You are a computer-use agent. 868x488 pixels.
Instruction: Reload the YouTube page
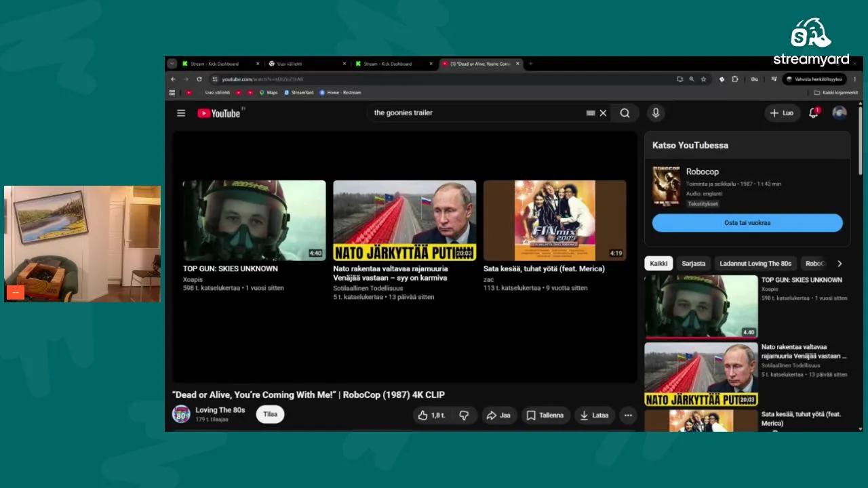(199, 79)
